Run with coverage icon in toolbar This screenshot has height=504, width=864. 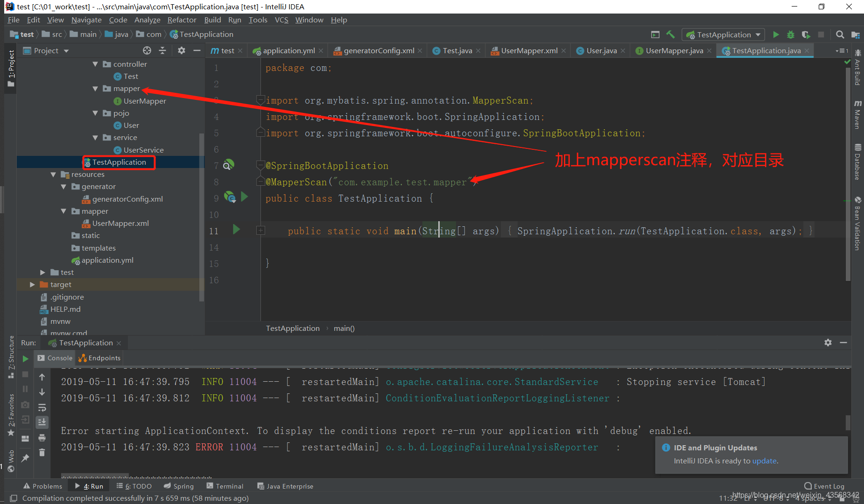[x=806, y=35]
